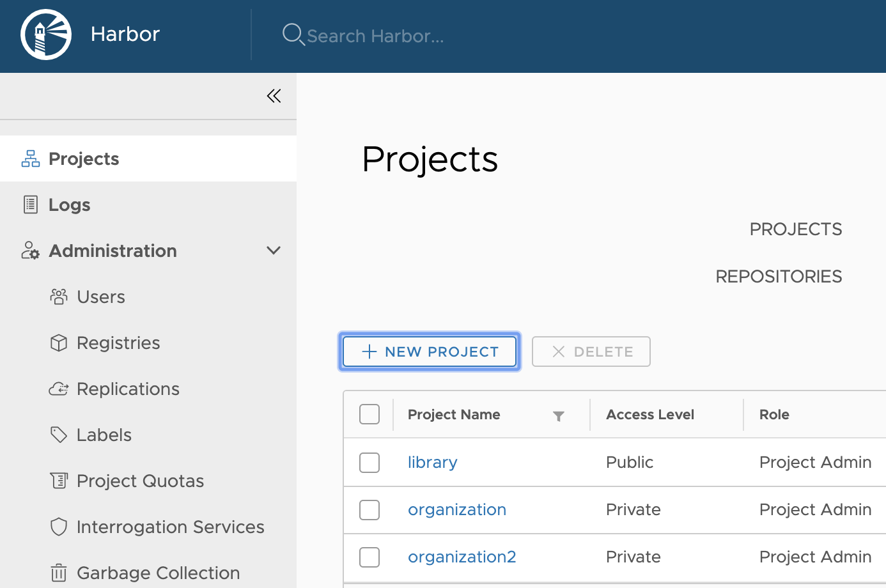Click the Administration menu label
This screenshot has width=886, height=588.
coord(113,251)
